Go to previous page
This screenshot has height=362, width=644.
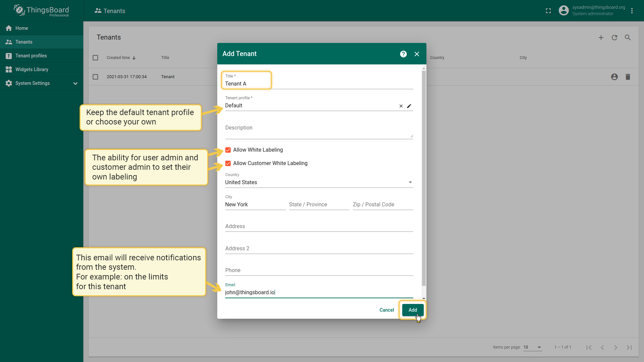tap(602, 347)
